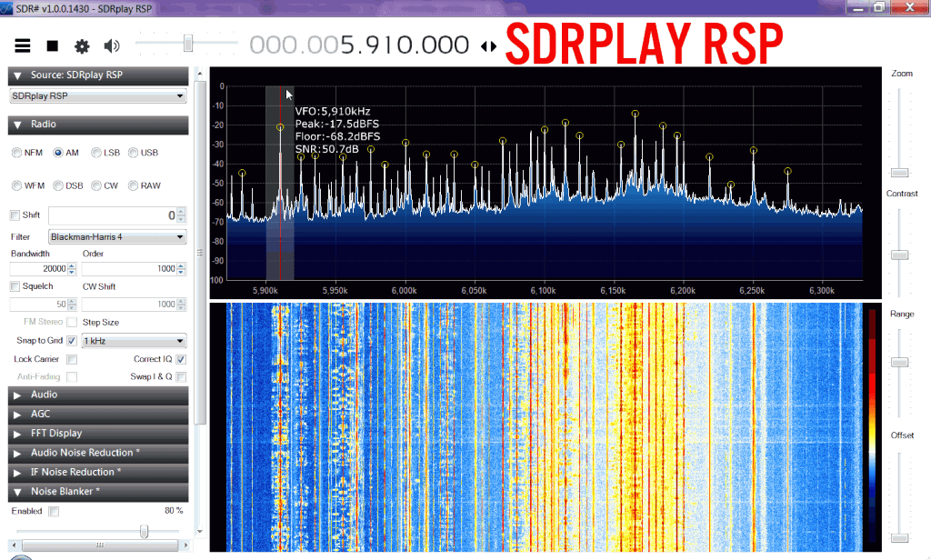The height and width of the screenshot is (560, 931).
Task: Disable the Correct IQ checkbox
Action: pyautogui.click(x=181, y=359)
